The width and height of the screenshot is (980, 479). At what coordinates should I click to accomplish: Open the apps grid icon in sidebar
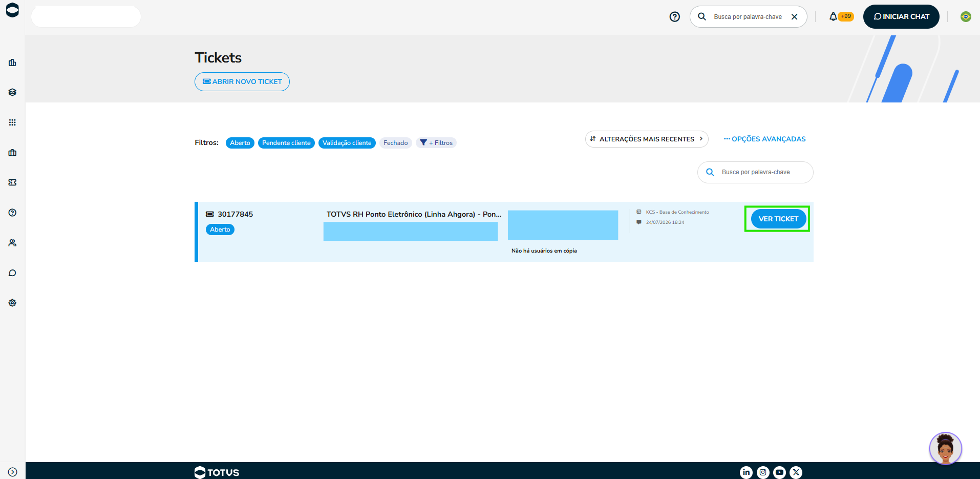[x=12, y=122]
